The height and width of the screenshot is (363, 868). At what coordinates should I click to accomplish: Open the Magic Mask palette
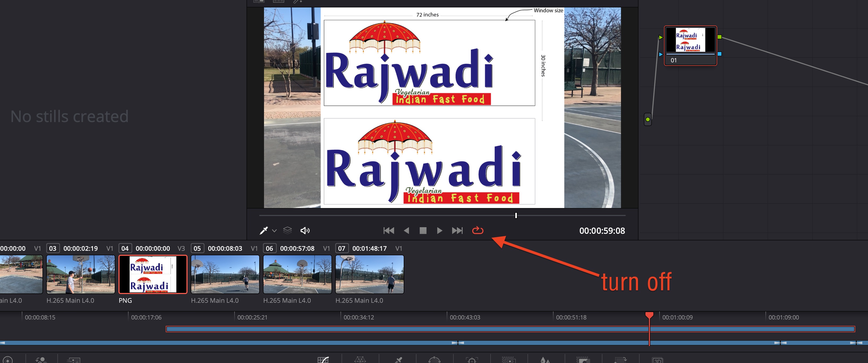pyautogui.click(x=508, y=360)
